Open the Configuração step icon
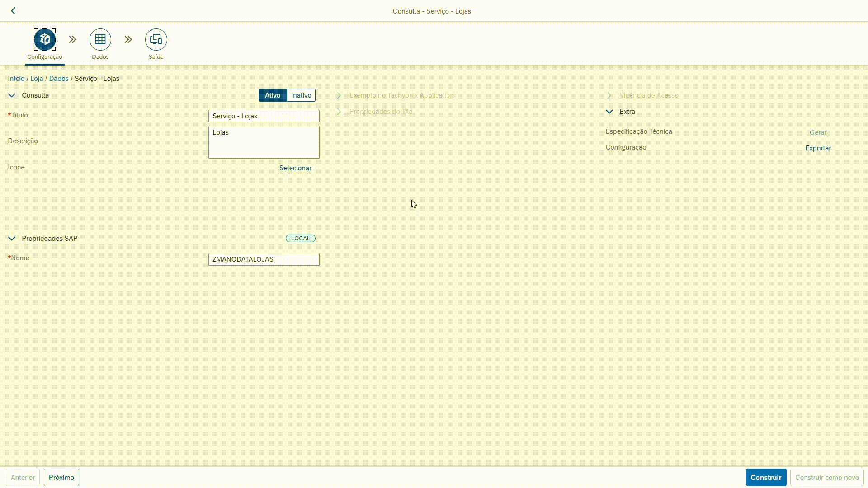Viewport: 868px width, 488px height. (x=44, y=40)
